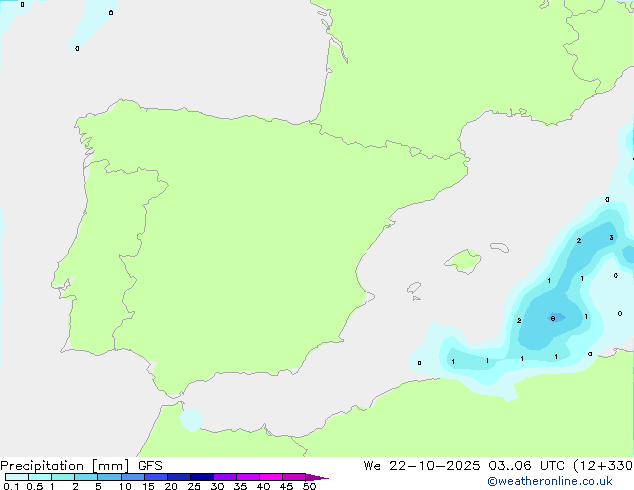The height and width of the screenshot is (490, 634).
Task: Pick the 25–30 mm dark navy legend swatch
Action: 202,477
